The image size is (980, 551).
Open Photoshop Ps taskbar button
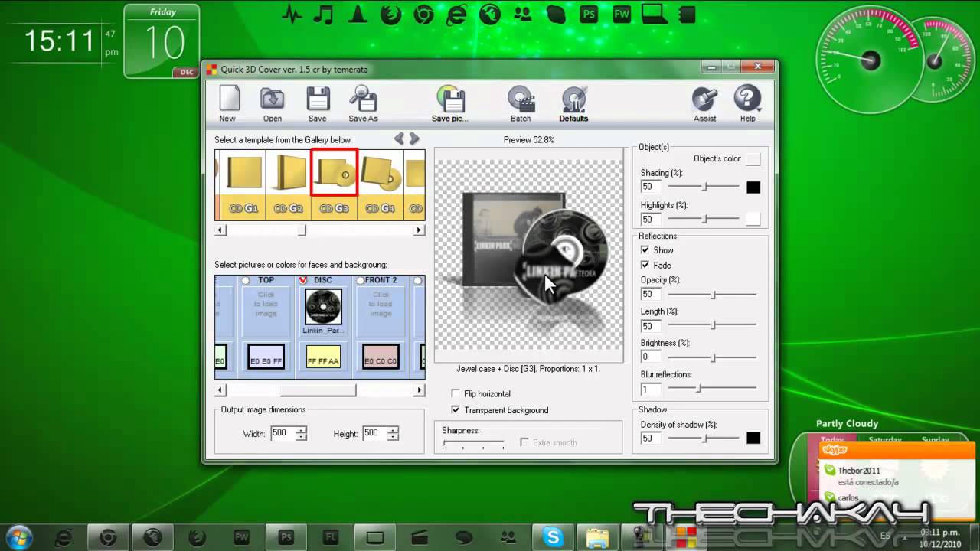286,537
